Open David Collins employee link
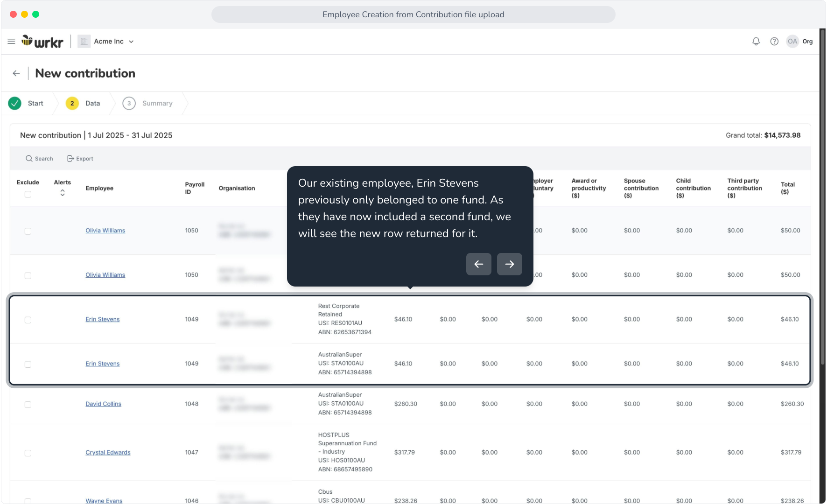827x504 pixels. click(104, 404)
